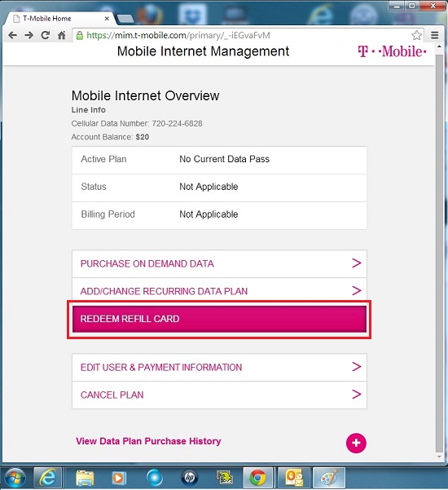Viewport: 448px width, 490px height.
Task: Open the browser home icon
Action: click(62, 35)
